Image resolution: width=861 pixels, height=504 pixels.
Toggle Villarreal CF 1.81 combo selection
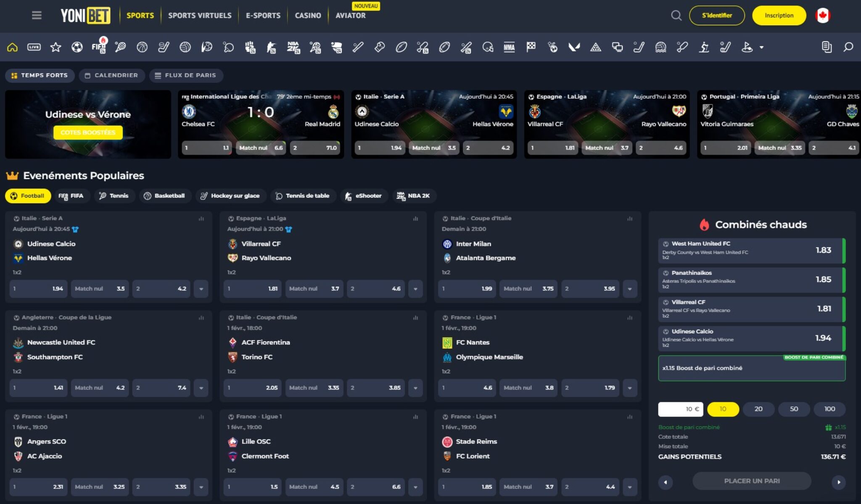(752, 309)
